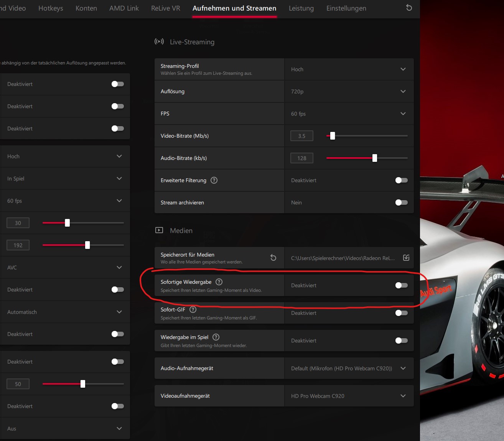Expand the In Spiel dropdown

tap(65, 179)
